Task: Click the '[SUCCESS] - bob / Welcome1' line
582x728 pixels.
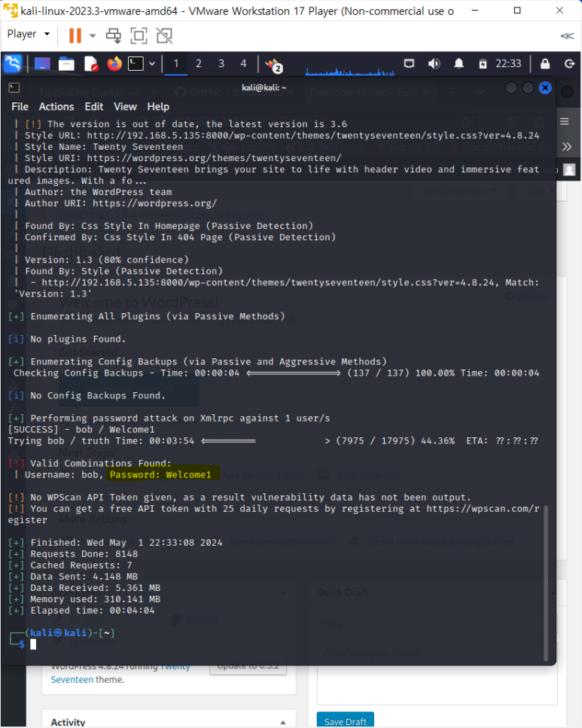Action: (81, 429)
